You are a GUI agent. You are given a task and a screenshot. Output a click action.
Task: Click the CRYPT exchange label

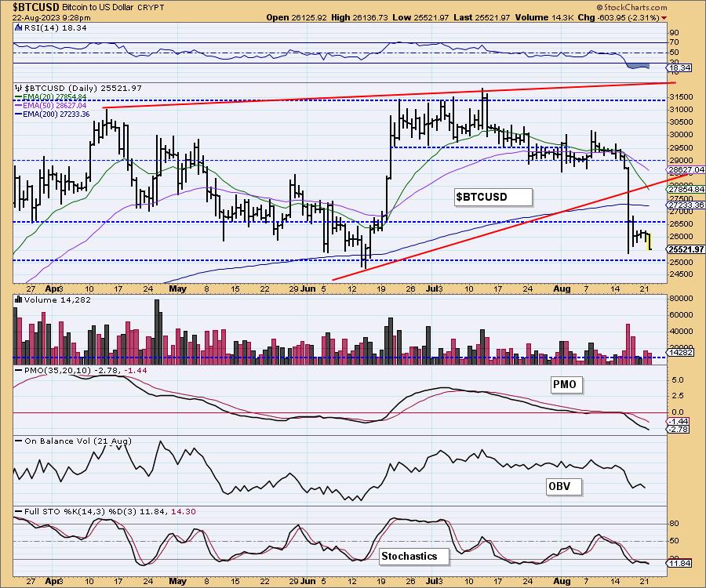pyautogui.click(x=151, y=8)
